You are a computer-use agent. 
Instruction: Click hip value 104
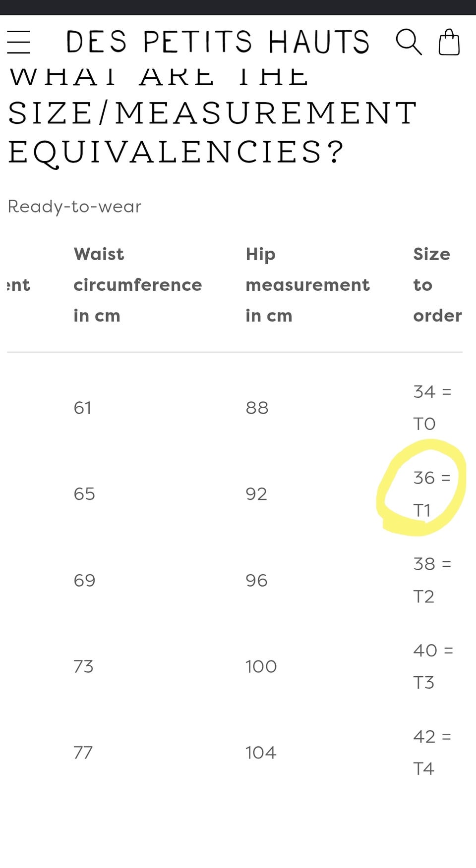[x=261, y=753]
